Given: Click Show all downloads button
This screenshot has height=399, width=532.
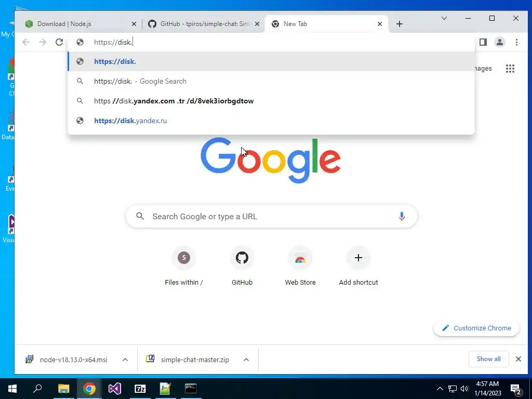Looking at the screenshot, I should 488,359.
